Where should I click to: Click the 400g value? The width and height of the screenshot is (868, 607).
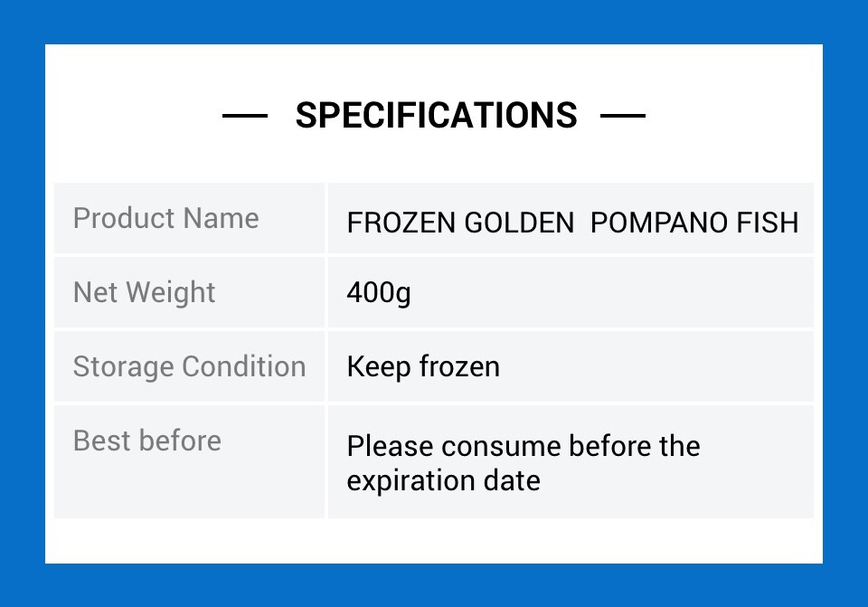[379, 293]
